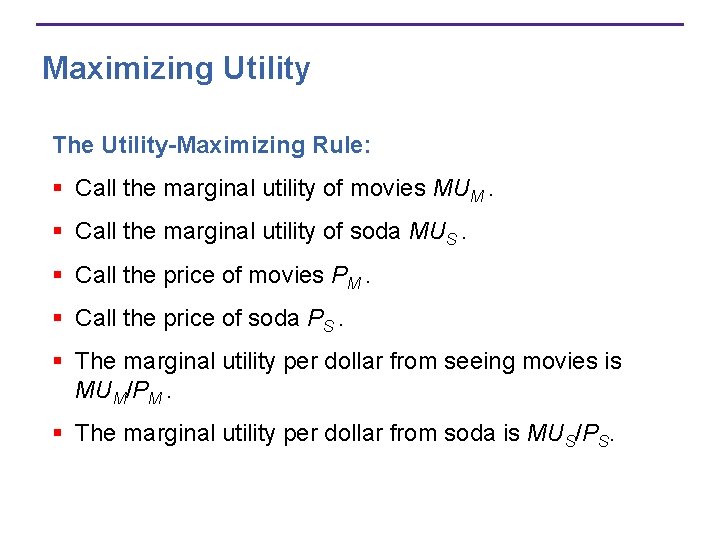Click the text 'Call the marginal utility of movies'
This screenshot has height=540, width=720.
click(250, 188)
